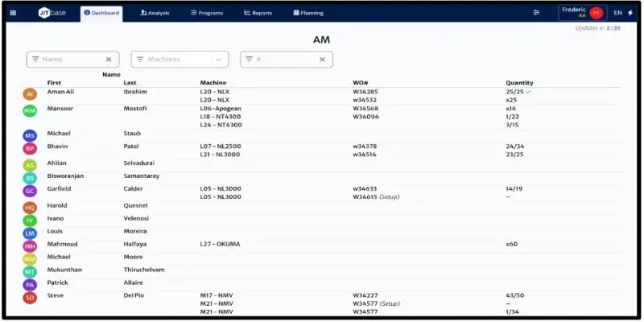644x322 pixels.
Task: Sort by Last name column header
Action: pyautogui.click(x=130, y=83)
